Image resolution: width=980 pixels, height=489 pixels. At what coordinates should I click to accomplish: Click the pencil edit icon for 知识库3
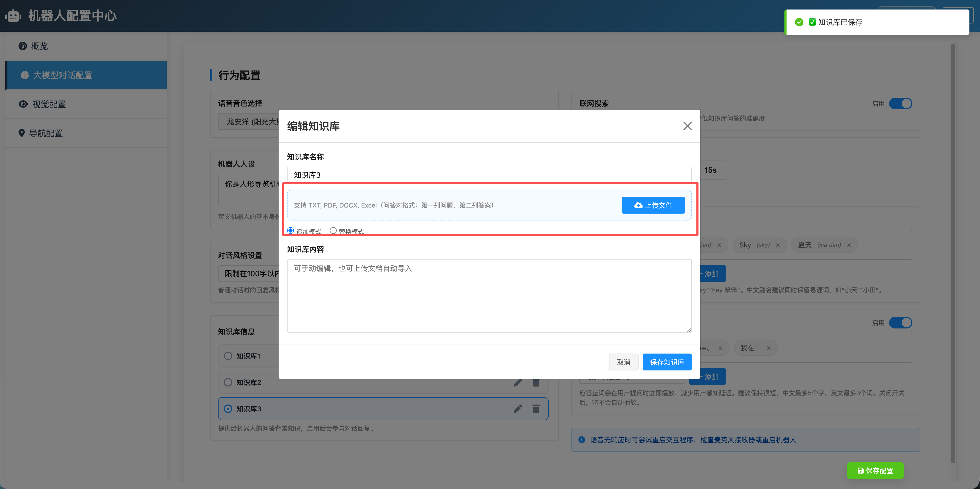pos(518,409)
